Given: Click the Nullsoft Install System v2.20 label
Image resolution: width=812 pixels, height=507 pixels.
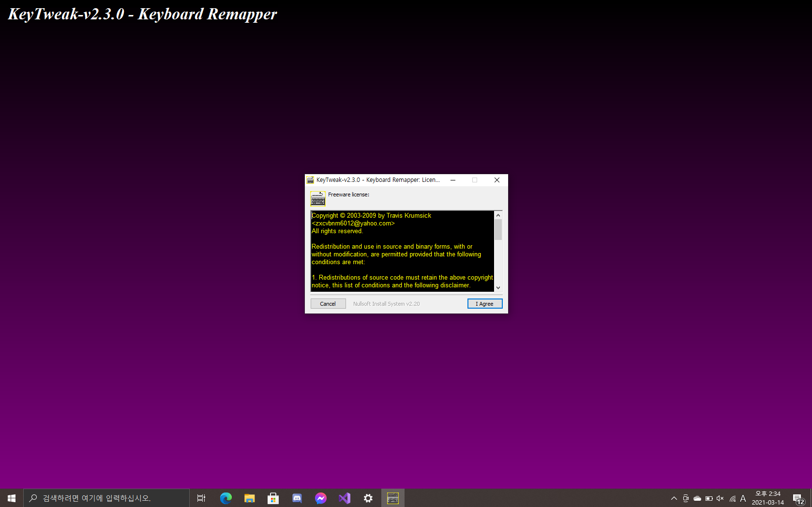Looking at the screenshot, I should (x=386, y=304).
